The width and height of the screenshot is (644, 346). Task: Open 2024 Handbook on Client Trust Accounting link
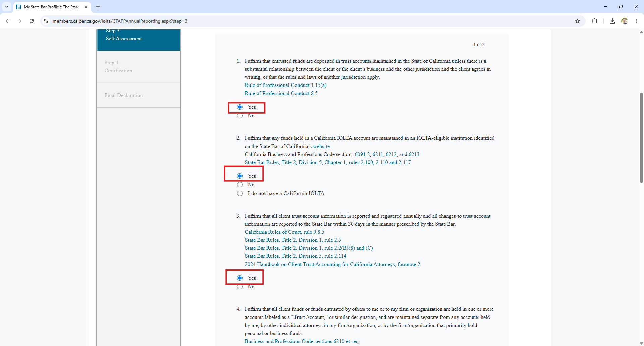(332, 264)
